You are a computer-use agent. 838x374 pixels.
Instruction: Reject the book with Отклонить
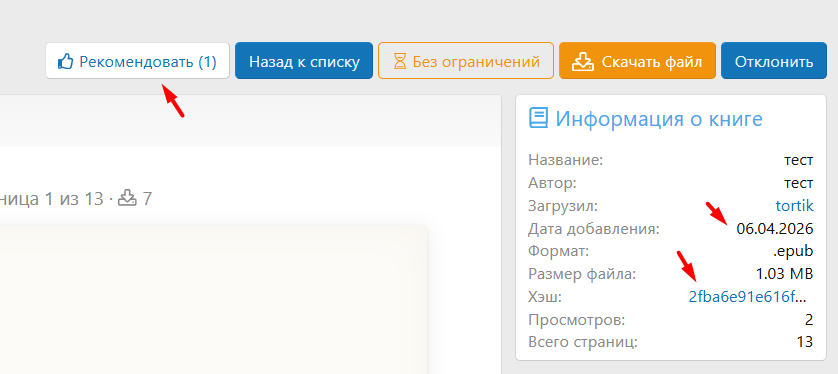[x=774, y=61]
